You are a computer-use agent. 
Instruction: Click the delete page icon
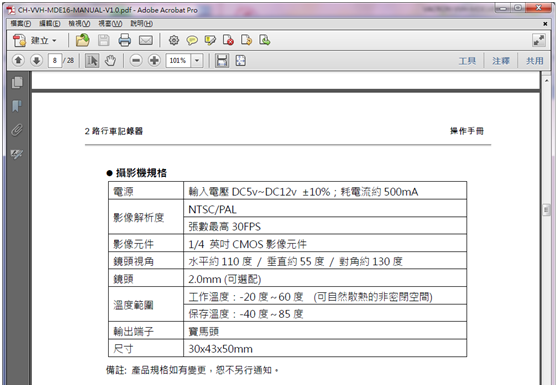click(x=228, y=40)
